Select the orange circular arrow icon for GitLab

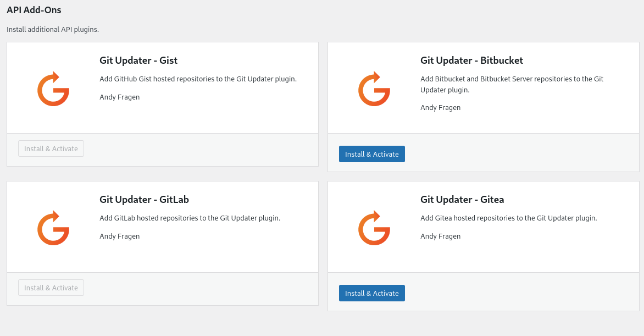(53, 227)
